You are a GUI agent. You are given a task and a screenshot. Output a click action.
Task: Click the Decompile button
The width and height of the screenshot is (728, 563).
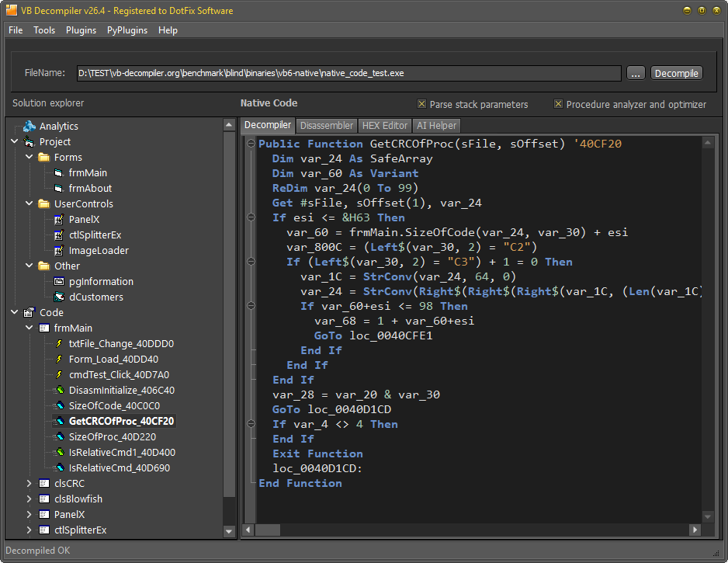click(x=677, y=73)
